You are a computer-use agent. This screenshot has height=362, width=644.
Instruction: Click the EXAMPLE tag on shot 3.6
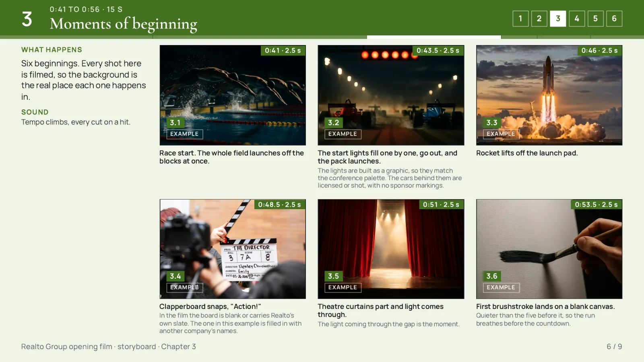click(x=501, y=288)
